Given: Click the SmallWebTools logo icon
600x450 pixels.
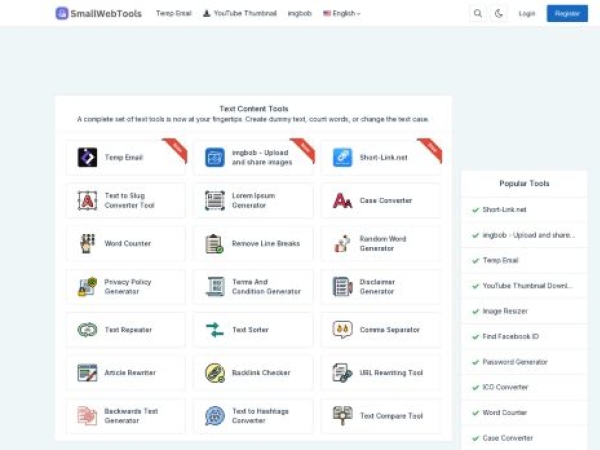Looking at the screenshot, I should click(x=62, y=13).
